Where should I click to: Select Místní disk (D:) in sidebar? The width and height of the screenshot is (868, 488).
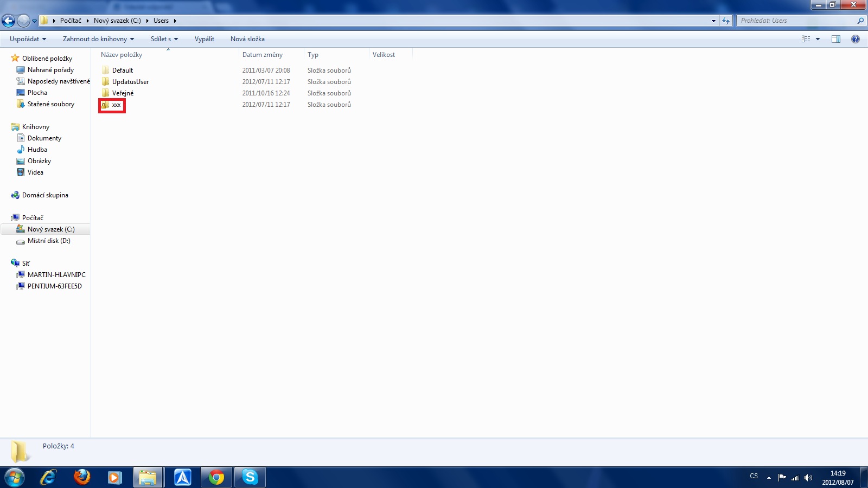[49, 241]
